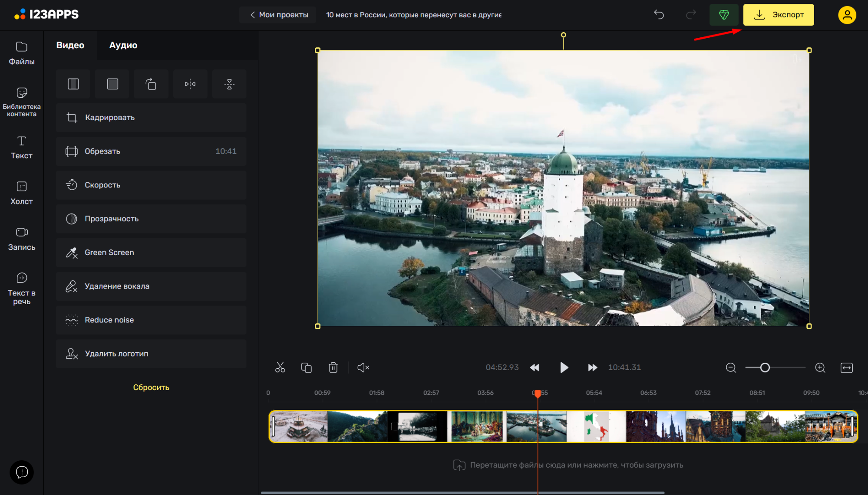Go back to Мои проекты
Viewport: 868px width, 495px height.
click(279, 15)
